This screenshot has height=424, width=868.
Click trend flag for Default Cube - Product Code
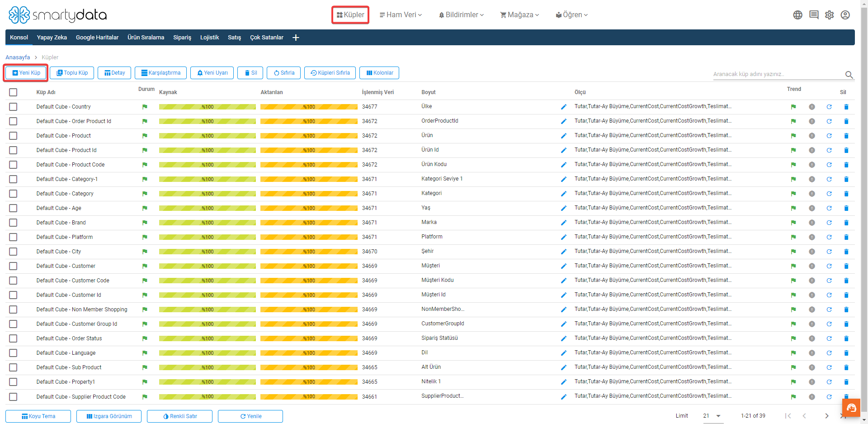click(793, 165)
